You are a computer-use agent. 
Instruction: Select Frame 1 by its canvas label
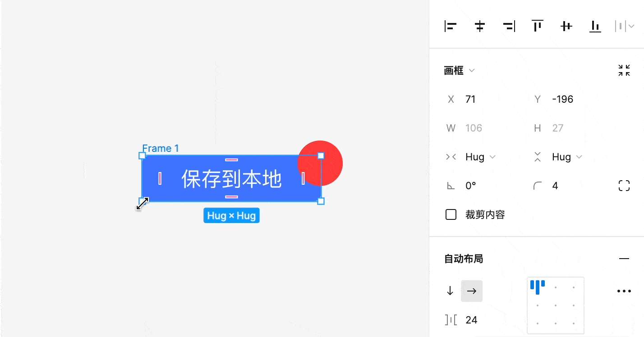coord(161,148)
